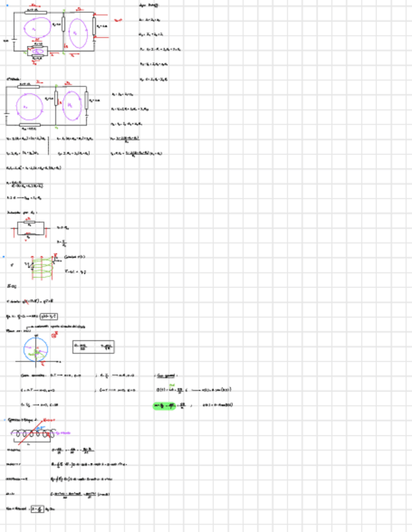Select the red arrow label right of top circuit
Image resolution: width=412 pixels, height=532 pixels.
[x=118, y=20]
